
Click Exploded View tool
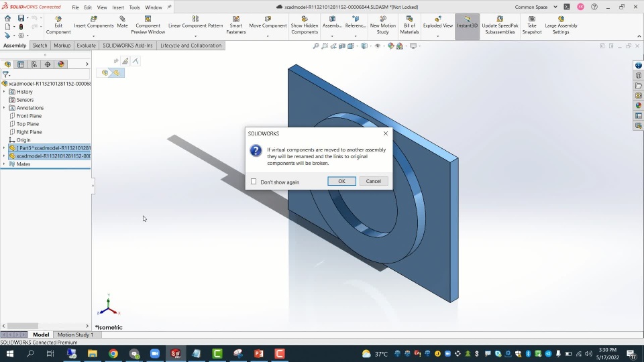click(438, 22)
